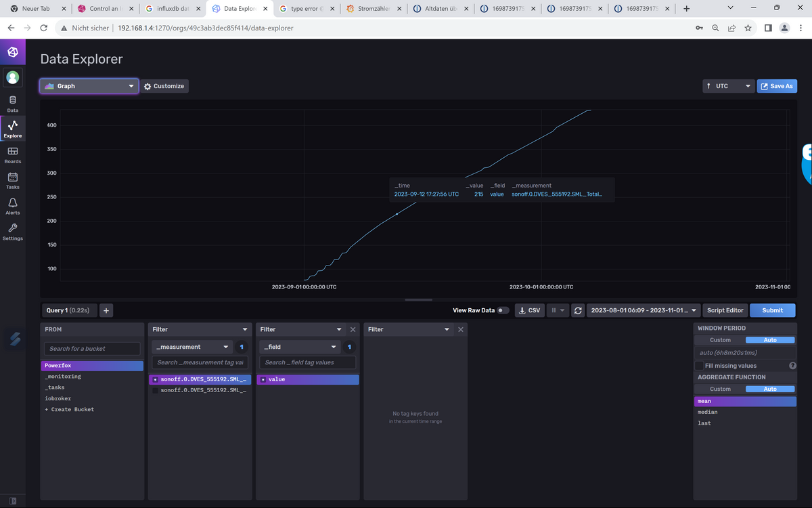812x508 pixels.
Task: Open the Tasks section in the sidebar
Action: tap(12, 181)
